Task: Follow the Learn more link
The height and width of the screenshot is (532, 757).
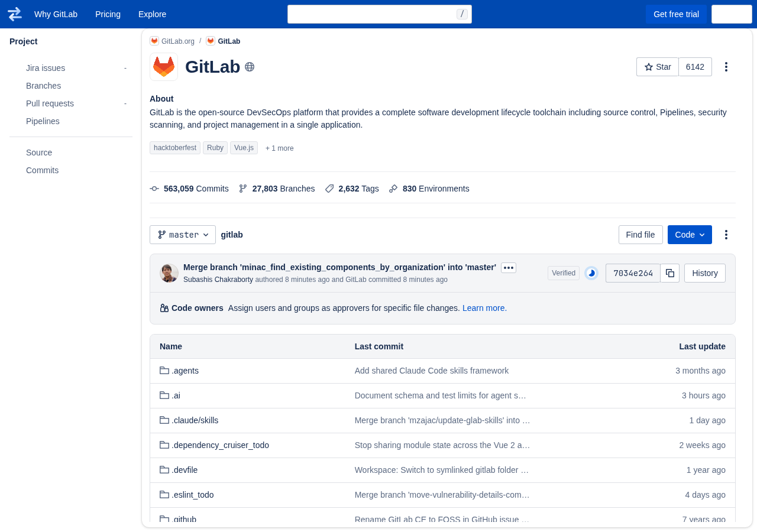Action: [x=484, y=308]
